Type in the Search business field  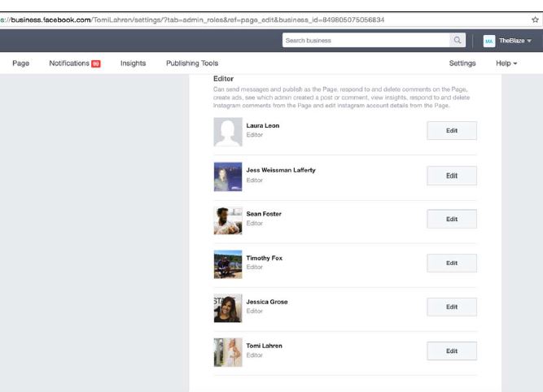pyautogui.click(x=365, y=40)
